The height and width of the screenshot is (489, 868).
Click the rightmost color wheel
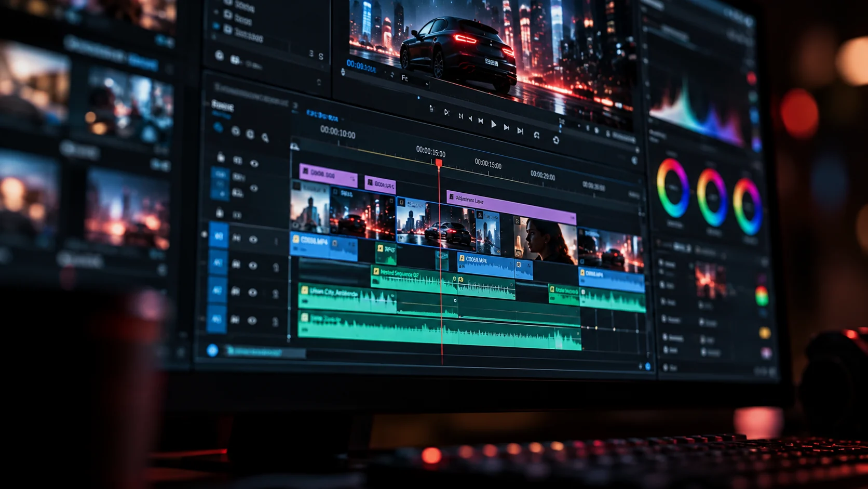pos(747,206)
